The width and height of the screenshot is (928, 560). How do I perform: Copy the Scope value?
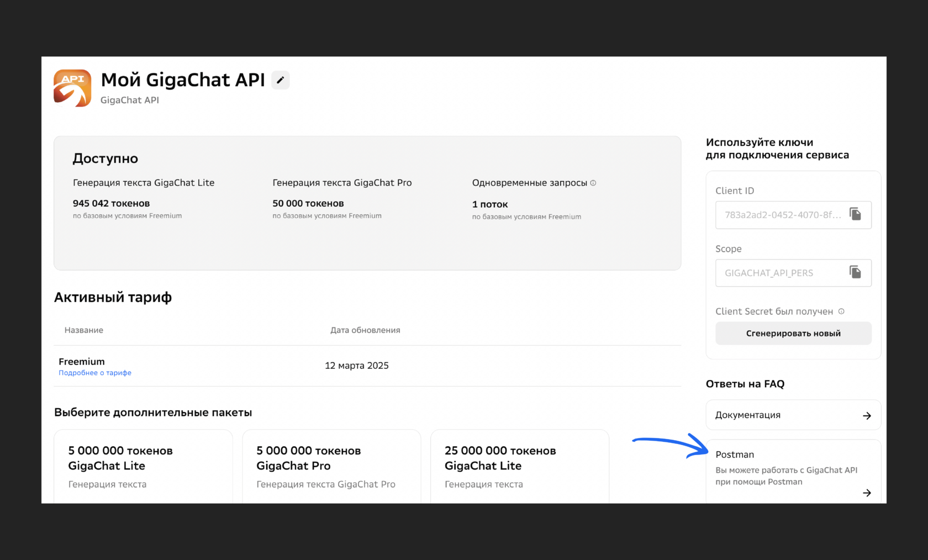pyautogui.click(x=855, y=272)
